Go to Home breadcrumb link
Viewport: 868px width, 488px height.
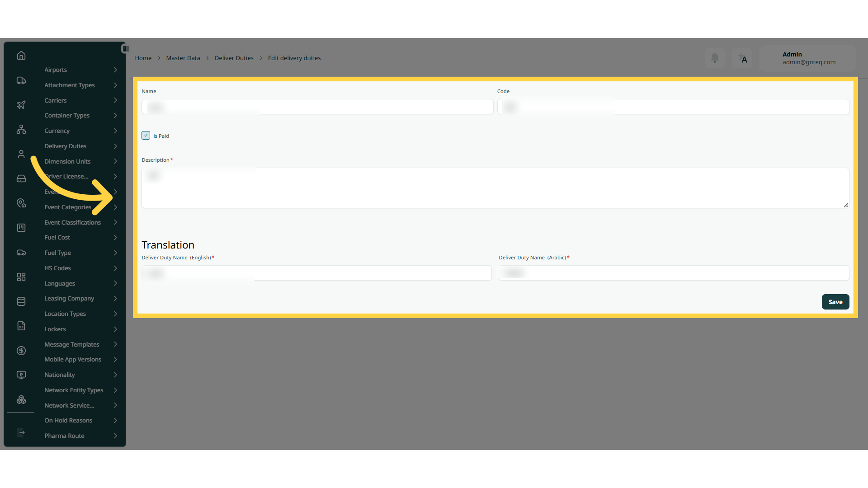[x=143, y=58]
